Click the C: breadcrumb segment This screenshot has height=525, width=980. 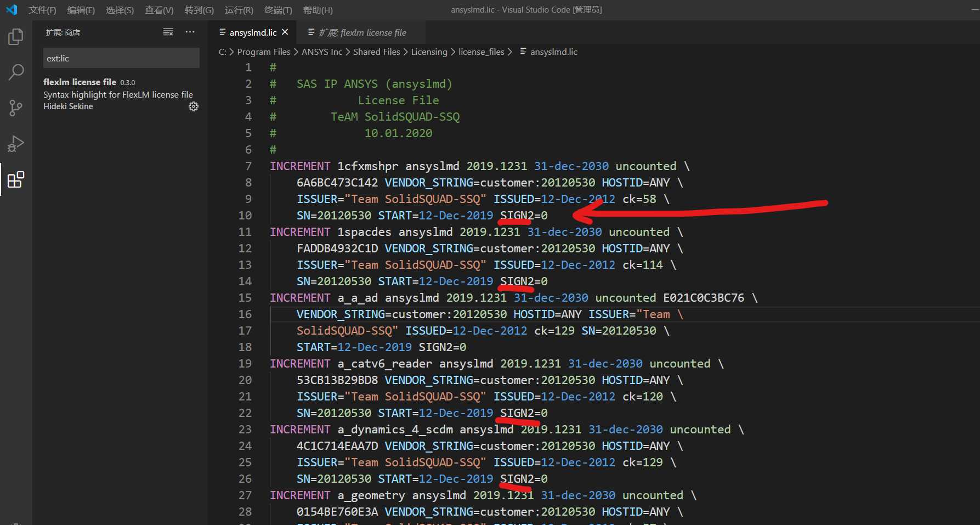(222, 52)
